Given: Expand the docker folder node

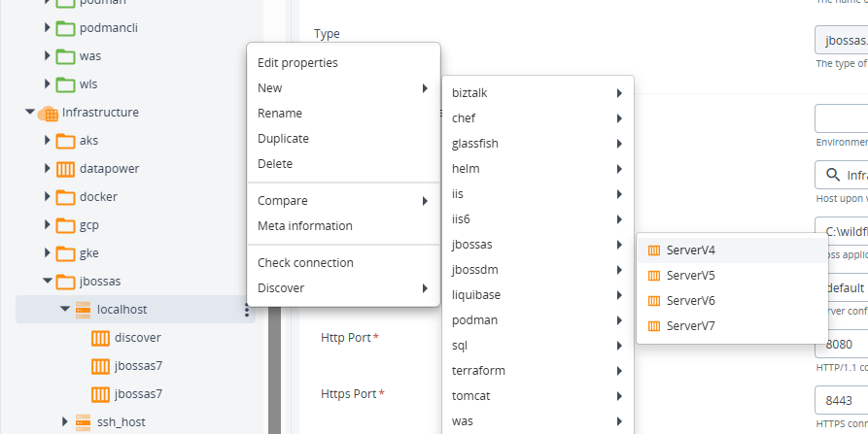Looking at the screenshot, I should (47, 197).
